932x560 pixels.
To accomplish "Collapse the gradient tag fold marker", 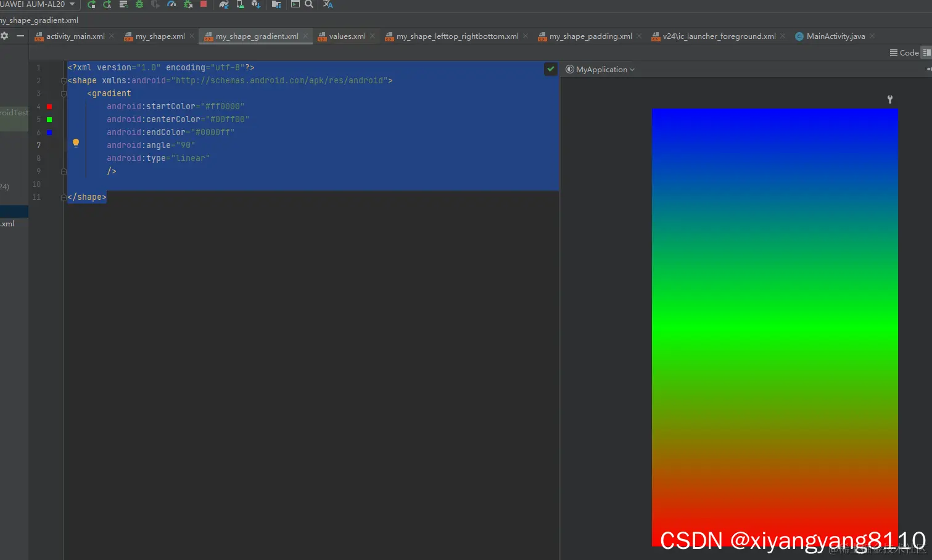I will 64,94.
